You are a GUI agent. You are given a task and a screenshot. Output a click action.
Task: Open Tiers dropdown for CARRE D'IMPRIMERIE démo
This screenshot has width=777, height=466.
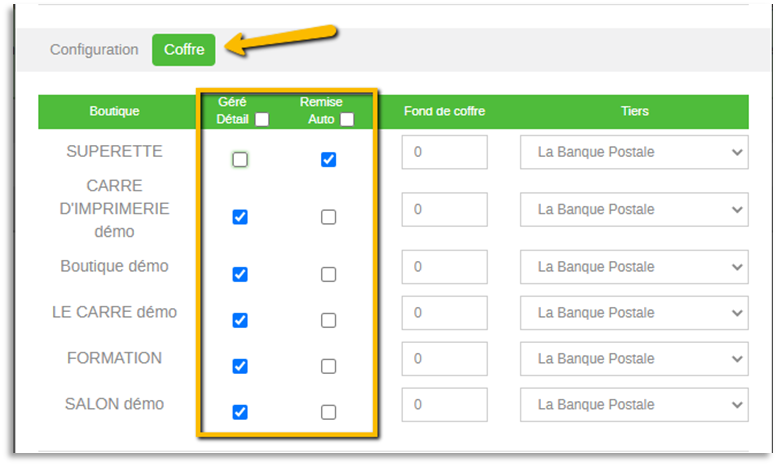[x=634, y=210]
